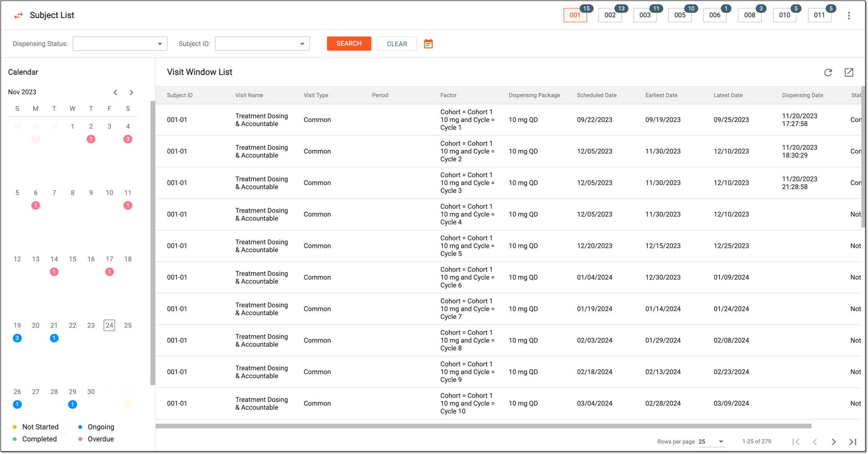
Task: Open the Rows per page dropdown
Action: tap(711, 442)
